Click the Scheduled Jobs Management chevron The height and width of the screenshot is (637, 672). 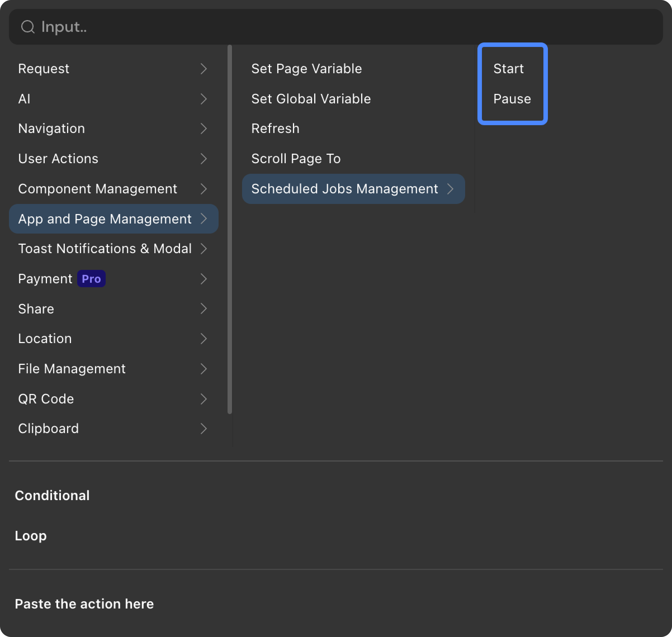[x=450, y=189]
